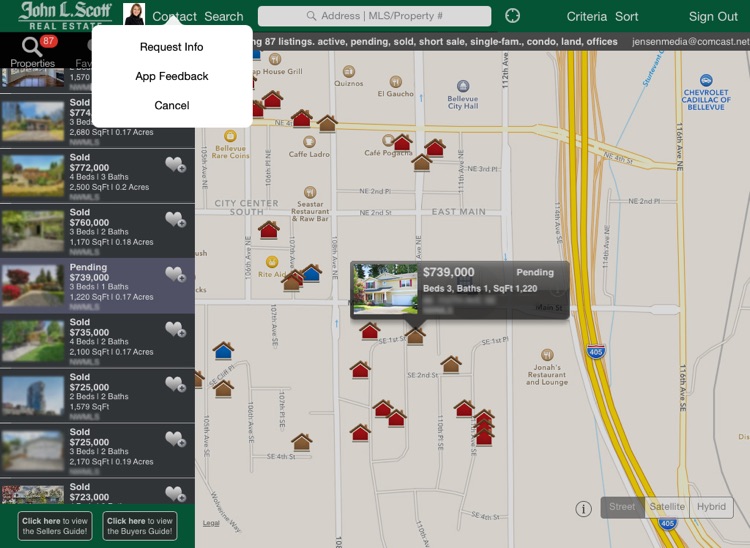Screen dimensions: 750x548
Task: Open the Criteria filter
Action: 586,16
